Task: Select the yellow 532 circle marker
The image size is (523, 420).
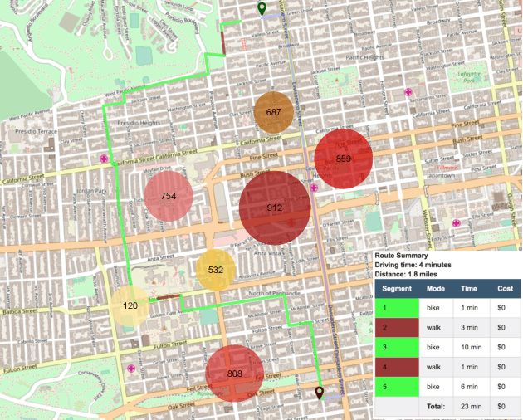Action: click(216, 270)
